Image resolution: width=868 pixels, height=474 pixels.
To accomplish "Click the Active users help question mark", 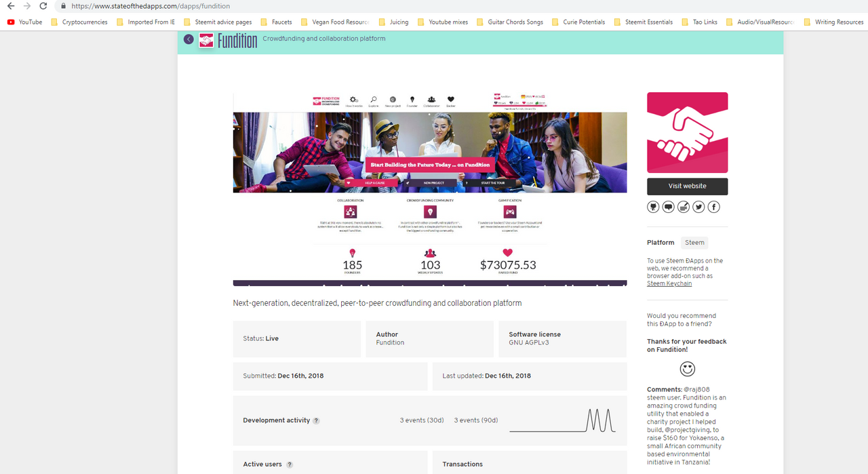I will [x=290, y=465].
